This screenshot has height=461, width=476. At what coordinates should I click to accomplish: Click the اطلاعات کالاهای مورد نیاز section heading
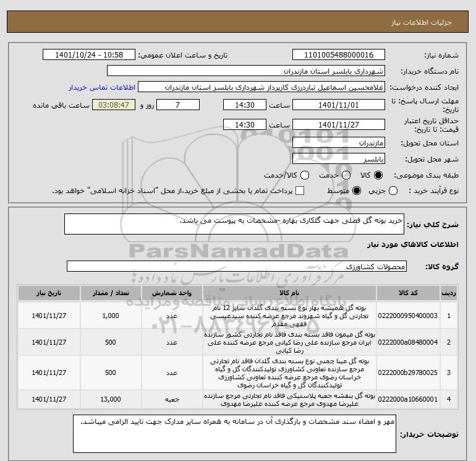(413, 244)
